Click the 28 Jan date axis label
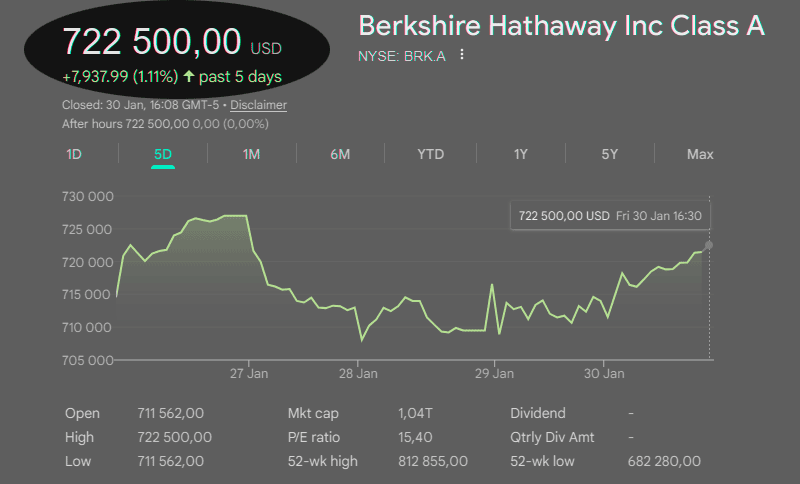800x484 pixels. (x=358, y=373)
